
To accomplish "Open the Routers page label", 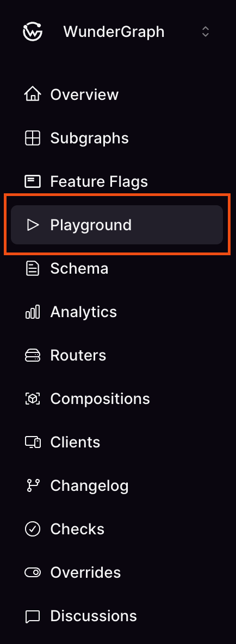I will click(78, 355).
